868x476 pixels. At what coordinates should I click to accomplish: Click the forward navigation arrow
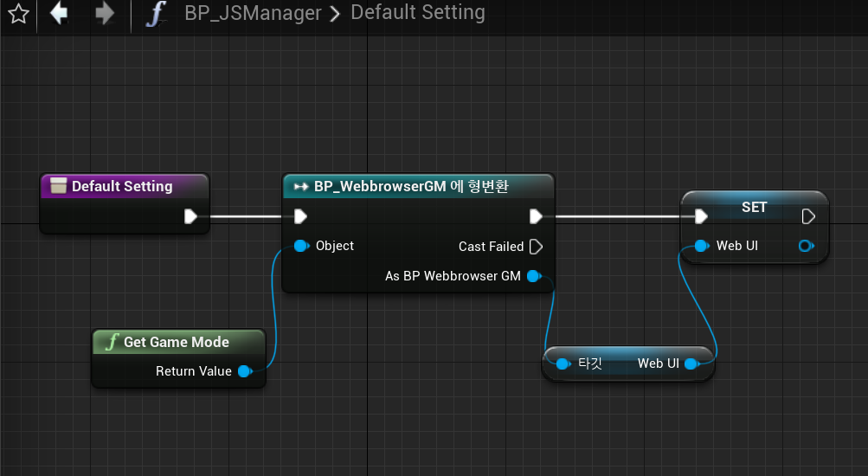[105, 14]
